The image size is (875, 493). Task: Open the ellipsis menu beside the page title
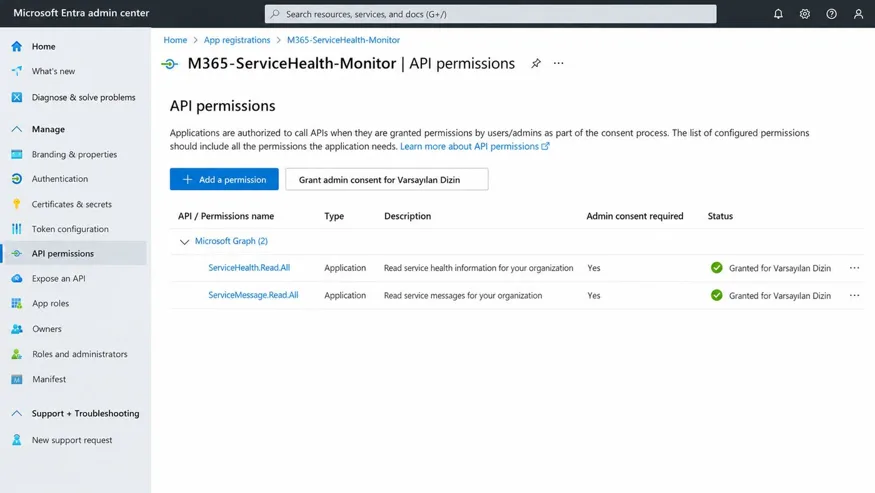tap(559, 63)
